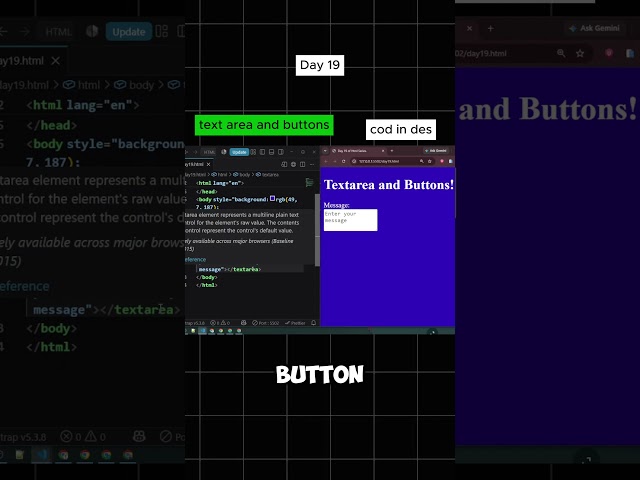
Task: Open the VS Code icon in the inset taskbar
Action: click(x=202, y=331)
